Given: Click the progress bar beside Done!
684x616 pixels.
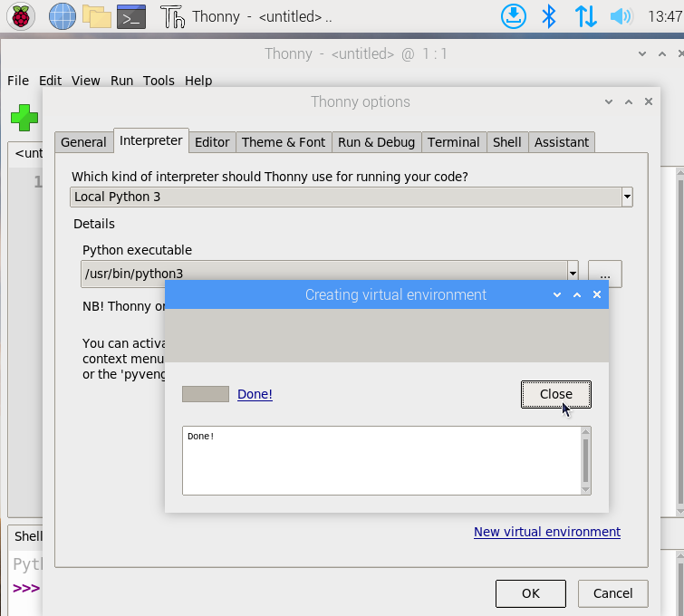Looking at the screenshot, I should point(206,394).
